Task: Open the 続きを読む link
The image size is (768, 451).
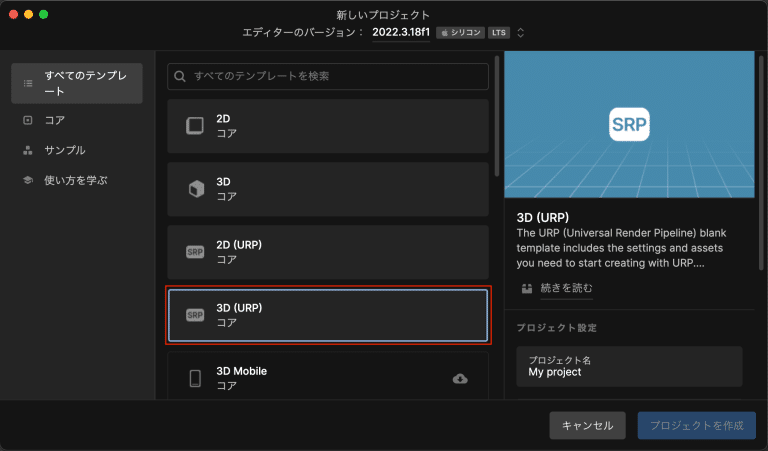Action: [x=566, y=288]
